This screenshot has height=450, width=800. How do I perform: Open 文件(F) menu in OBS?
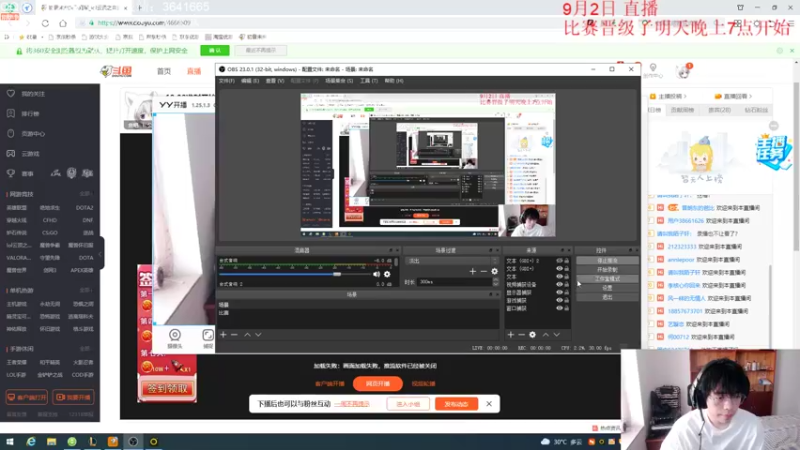coord(227,81)
